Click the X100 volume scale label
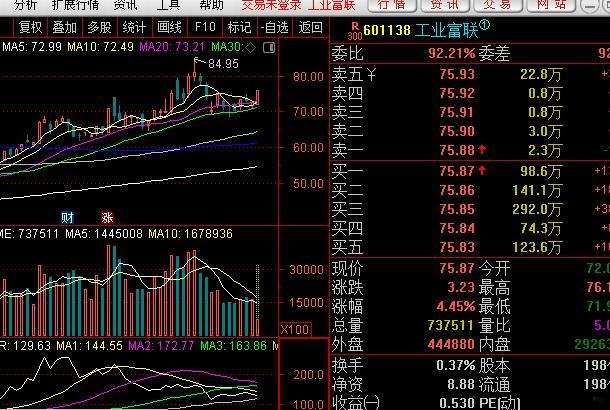The image size is (610, 410). 296,329
